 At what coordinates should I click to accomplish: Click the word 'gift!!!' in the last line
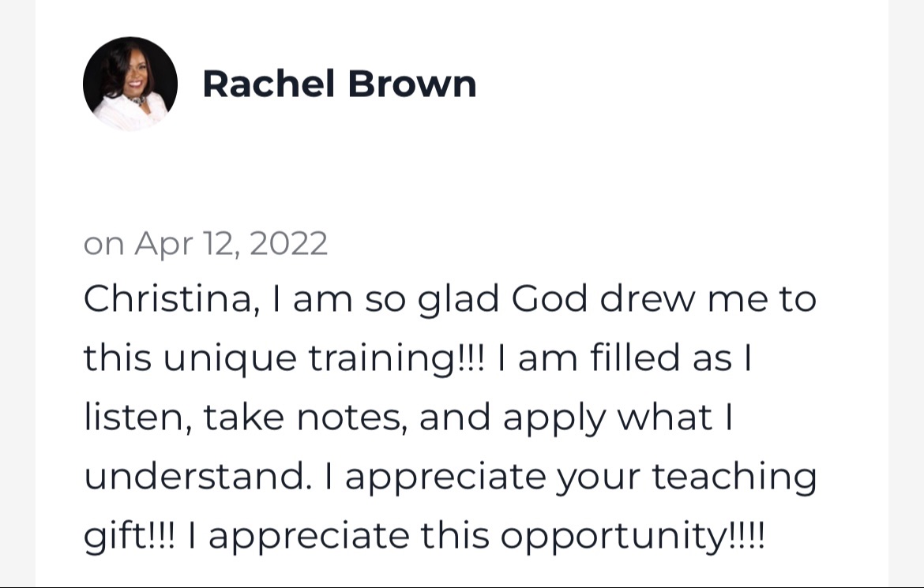pos(130,536)
